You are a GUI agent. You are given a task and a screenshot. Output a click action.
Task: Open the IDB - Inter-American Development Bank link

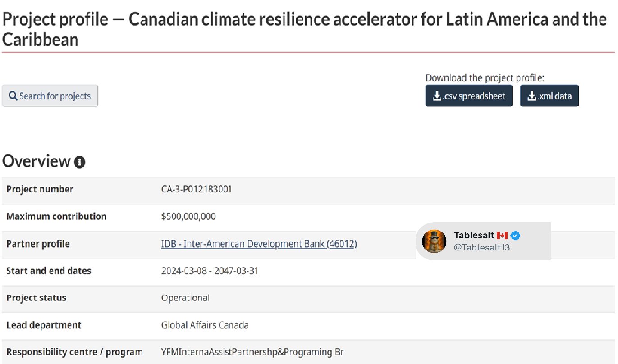click(259, 244)
